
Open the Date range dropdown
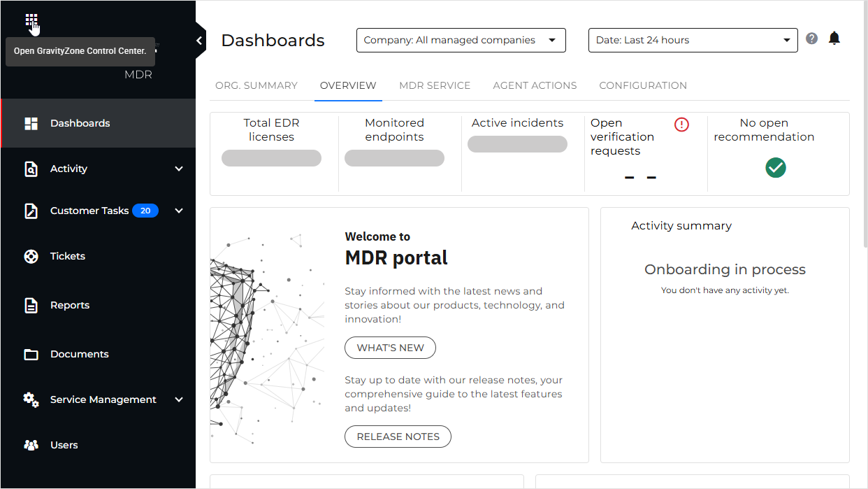pyautogui.click(x=693, y=41)
